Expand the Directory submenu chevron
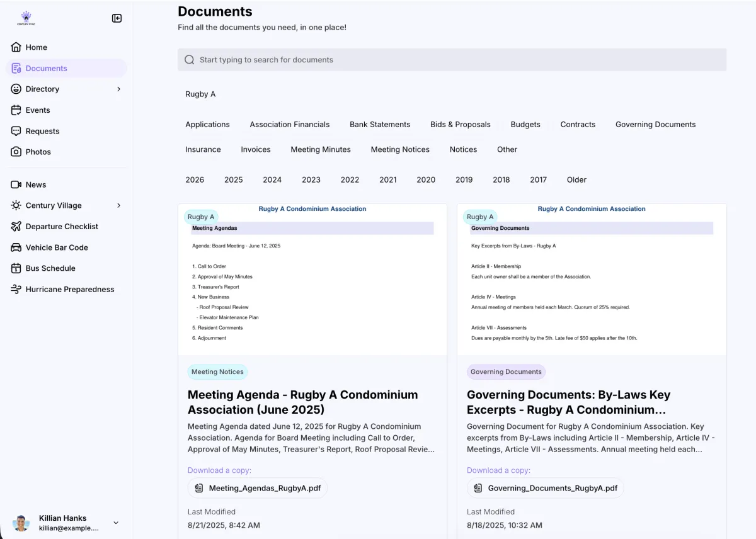Viewport: 756px width, 539px height. (x=119, y=89)
